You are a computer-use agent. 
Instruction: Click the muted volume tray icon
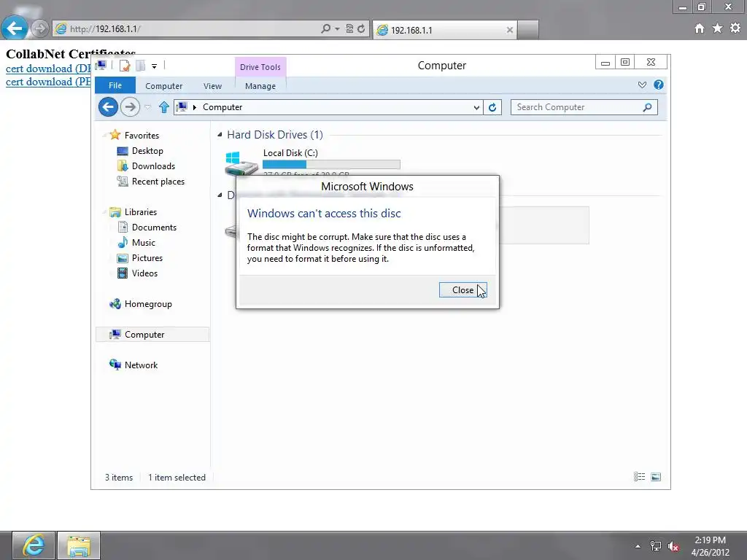(673, 546)
